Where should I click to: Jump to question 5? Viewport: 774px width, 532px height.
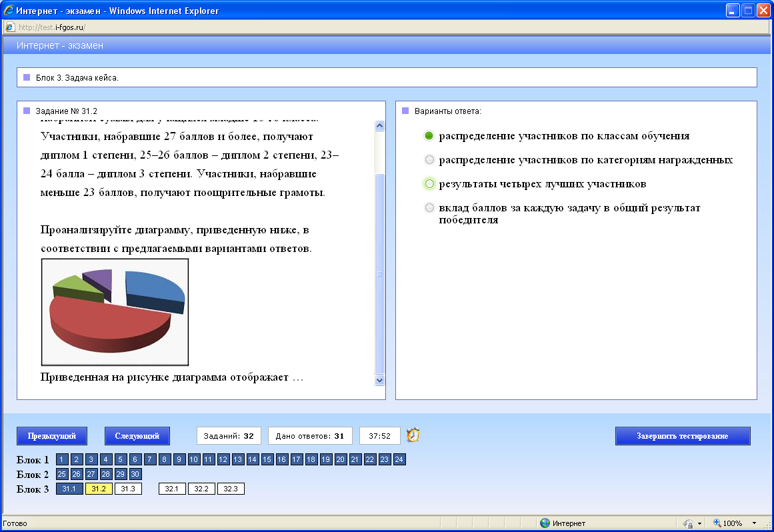pyautogui.click(x=121, y=459)
